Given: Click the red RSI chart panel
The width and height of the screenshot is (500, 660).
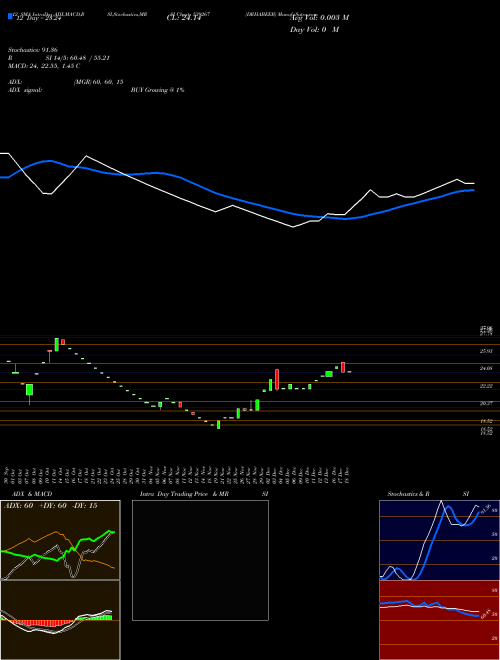Looking at the screenshot, I should coord(439,620).
